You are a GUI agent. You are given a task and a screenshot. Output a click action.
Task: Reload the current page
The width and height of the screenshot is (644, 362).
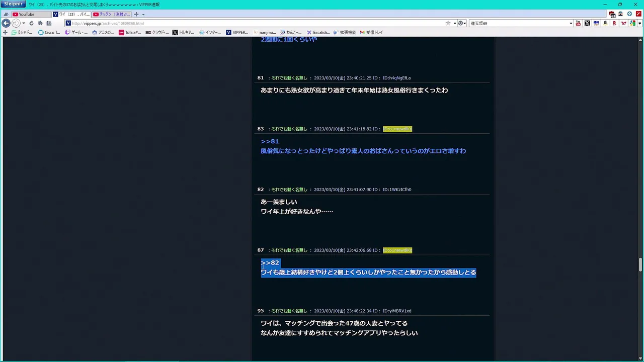[x=32, y=23]
